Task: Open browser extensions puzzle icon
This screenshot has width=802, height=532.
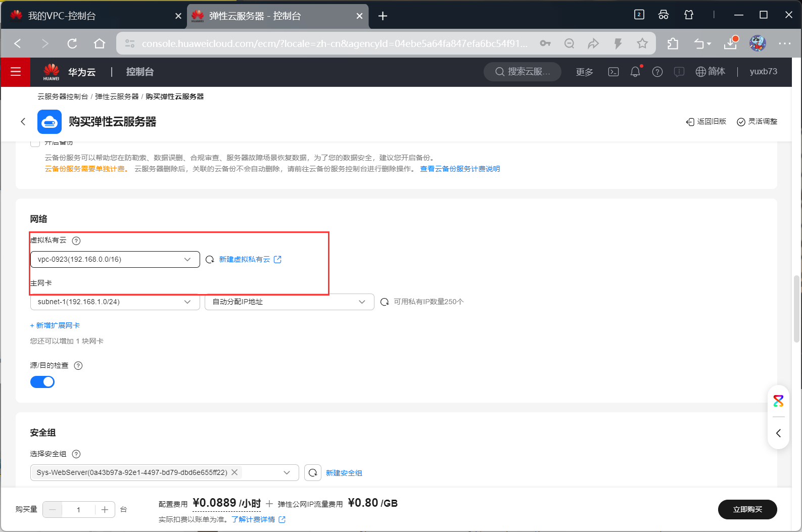Action: [x=673, y=43]
